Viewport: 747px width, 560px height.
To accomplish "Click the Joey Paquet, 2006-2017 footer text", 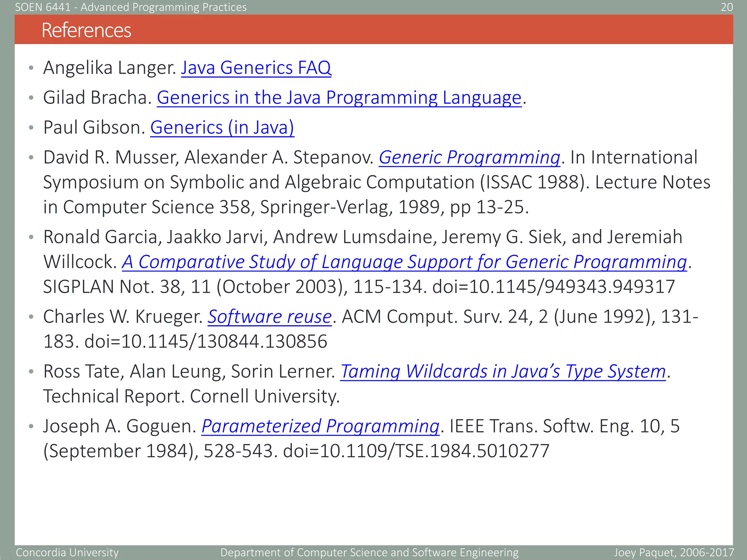I will point(674,553).
